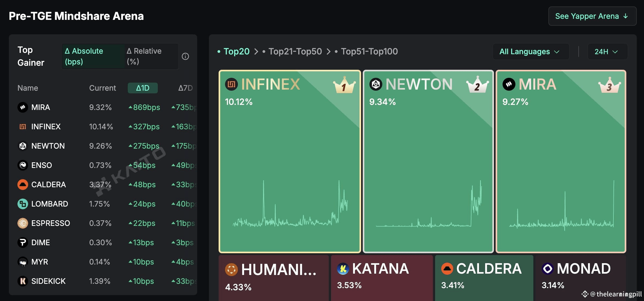Click the DIME name in the list
This screenshot has height=301, width=644.
point(40,243)
